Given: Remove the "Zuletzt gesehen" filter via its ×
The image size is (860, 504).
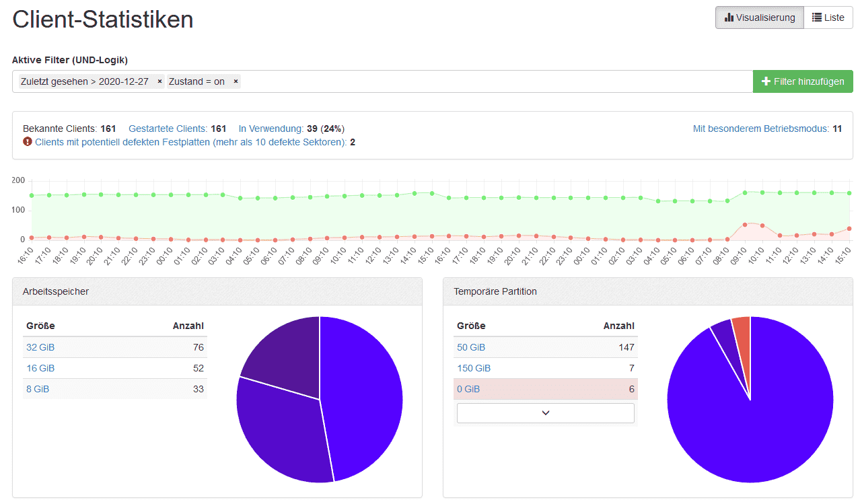Looking at the screenshot, I should point(159,81).
